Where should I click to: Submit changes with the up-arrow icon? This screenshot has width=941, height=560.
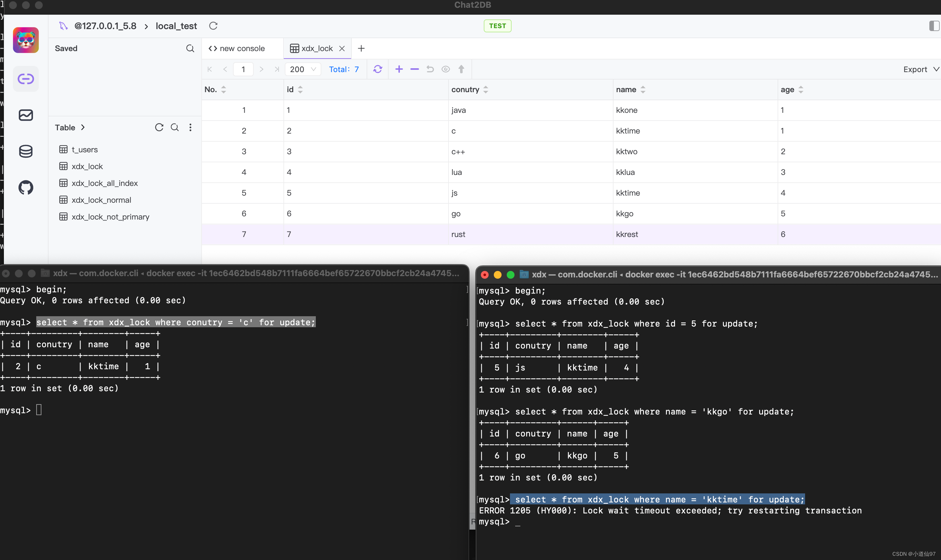pyautogui.click(x=461, y=69)
